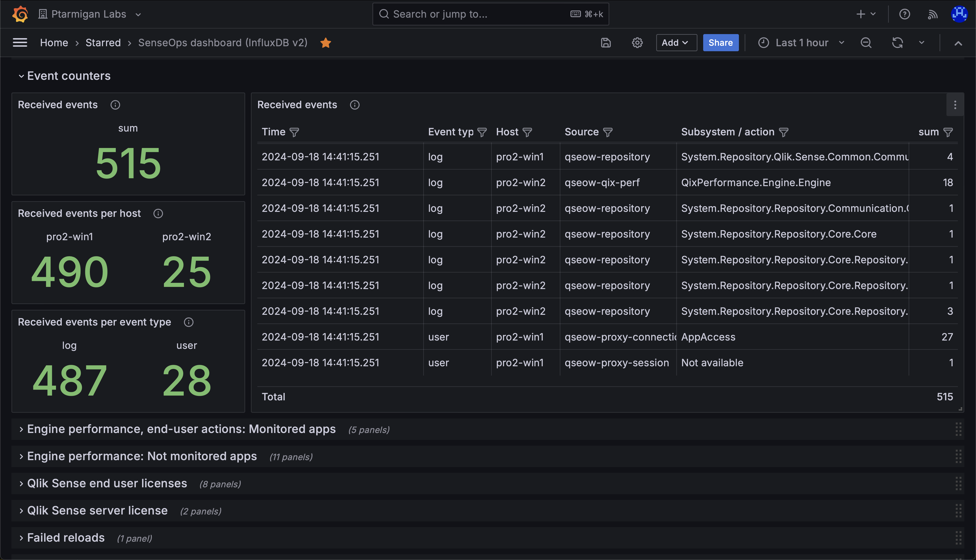Open dashboard settings gear icon
Image resolution: width=976 pixels, height=560 pixels.
[637, 43]
